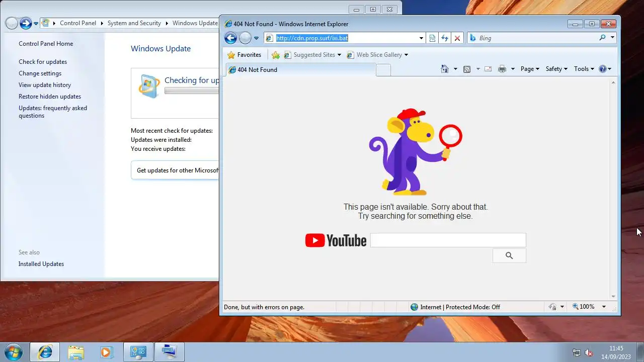Click the Read Mail icon

(x=488, y=69)
